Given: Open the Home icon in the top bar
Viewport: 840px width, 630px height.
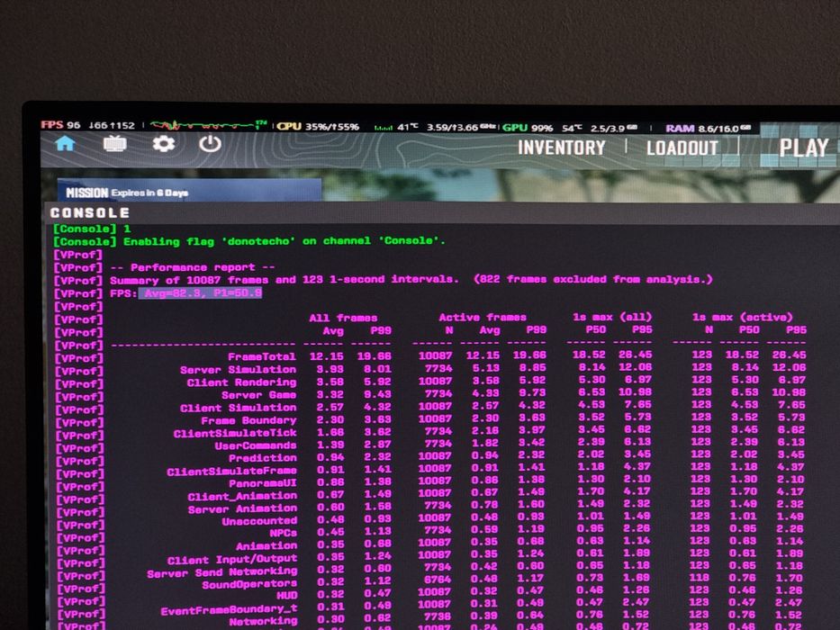Looking at the screenshot, I should click(65, 144).
